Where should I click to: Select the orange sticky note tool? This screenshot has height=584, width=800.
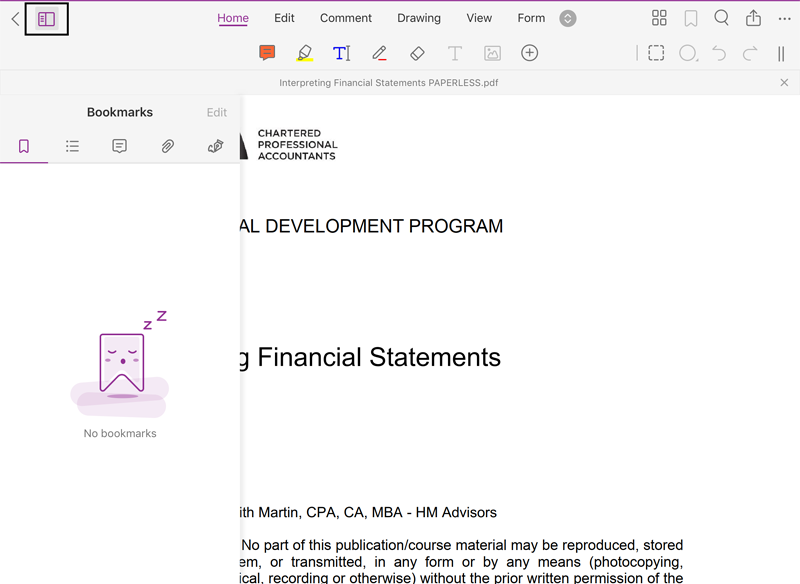pos(267,53)
